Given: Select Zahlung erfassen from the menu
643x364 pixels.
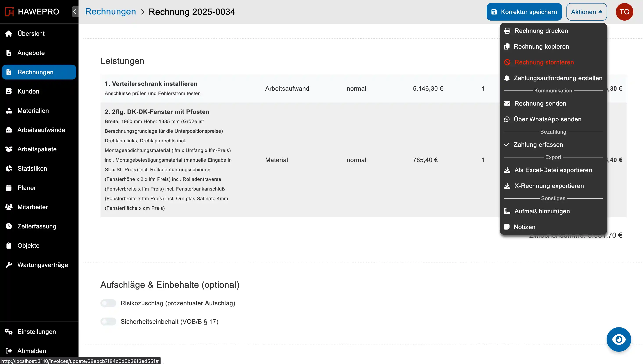Looking at the screenshot, I should coord(538,145).
